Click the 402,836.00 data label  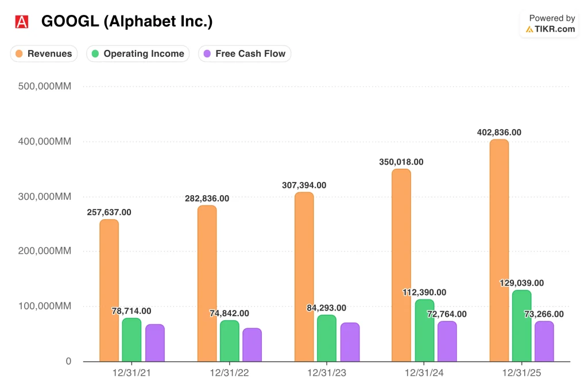coord(499,133)
